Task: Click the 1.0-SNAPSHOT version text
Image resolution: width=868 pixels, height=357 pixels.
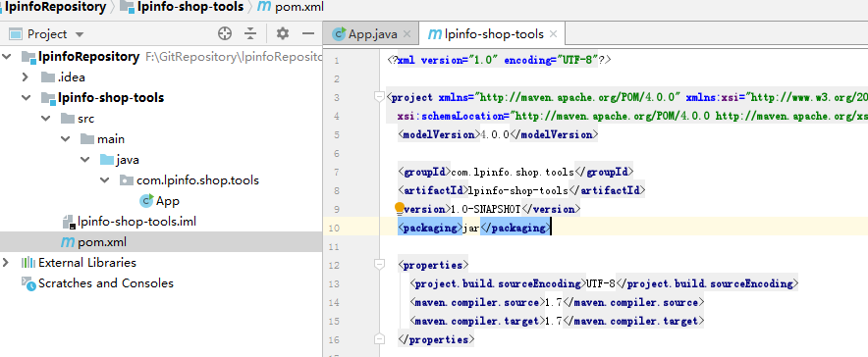Action: tap(487, 209)
